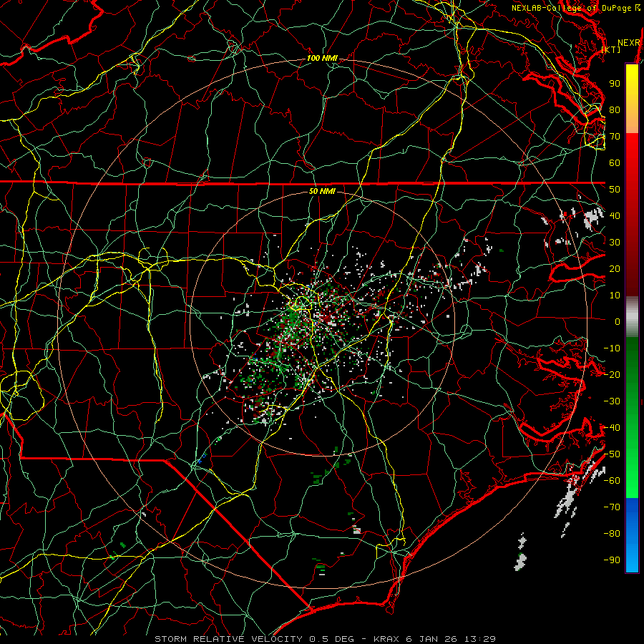
Task: Click the 50 NMI range ring label
Action: (322, 191)
